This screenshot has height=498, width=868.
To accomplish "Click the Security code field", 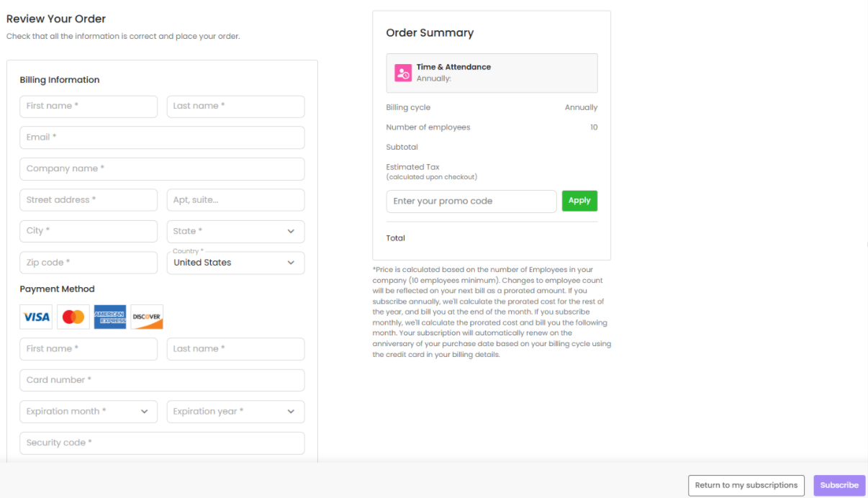I will [x=162, y=443].
